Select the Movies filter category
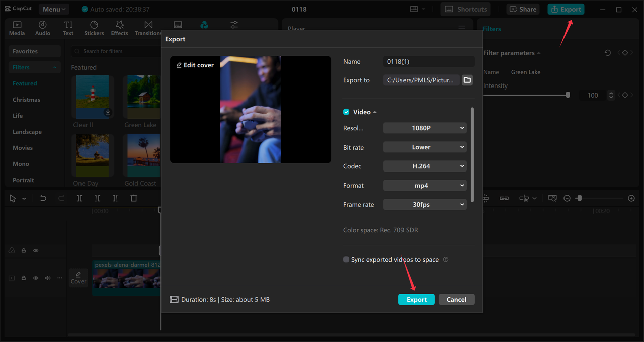644x342 pixels. click(x=23, y=148)
